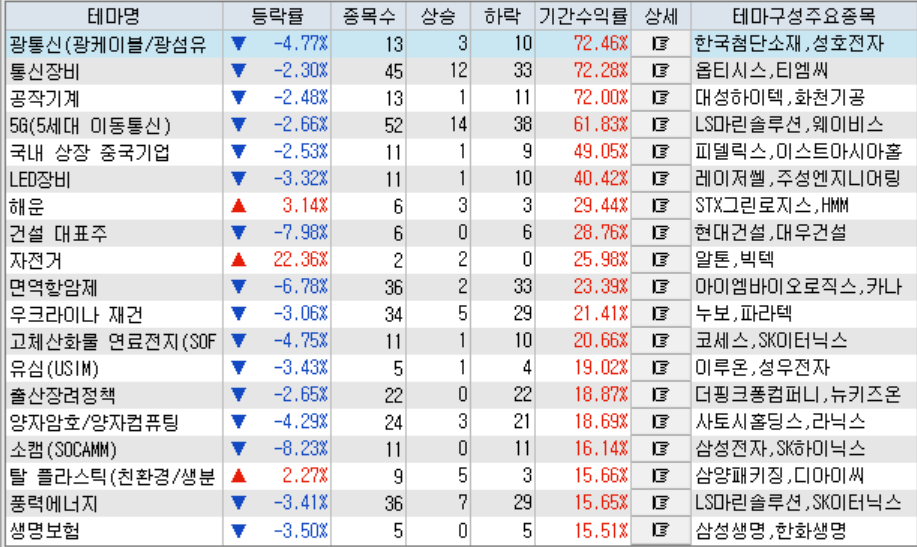This screenshot has height=547, width=917.
Task: Open detail icon for 광통신 row
Action: click(661, 44)
